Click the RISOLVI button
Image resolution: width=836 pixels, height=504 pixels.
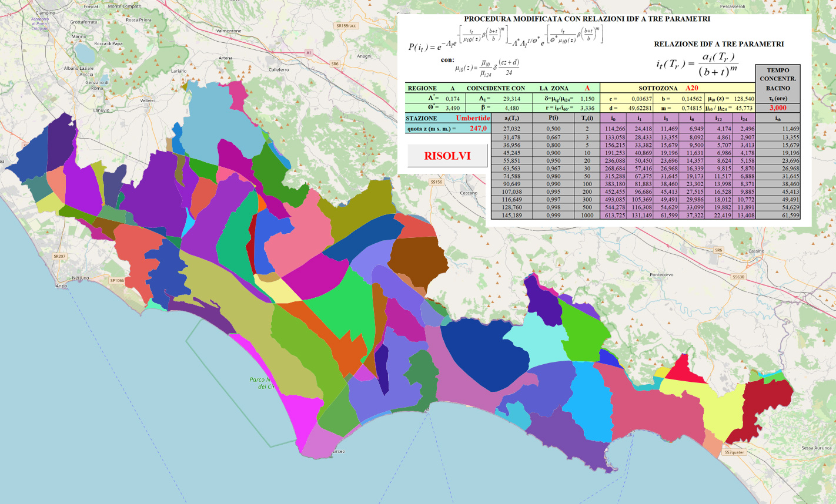[x=447, y=156]
